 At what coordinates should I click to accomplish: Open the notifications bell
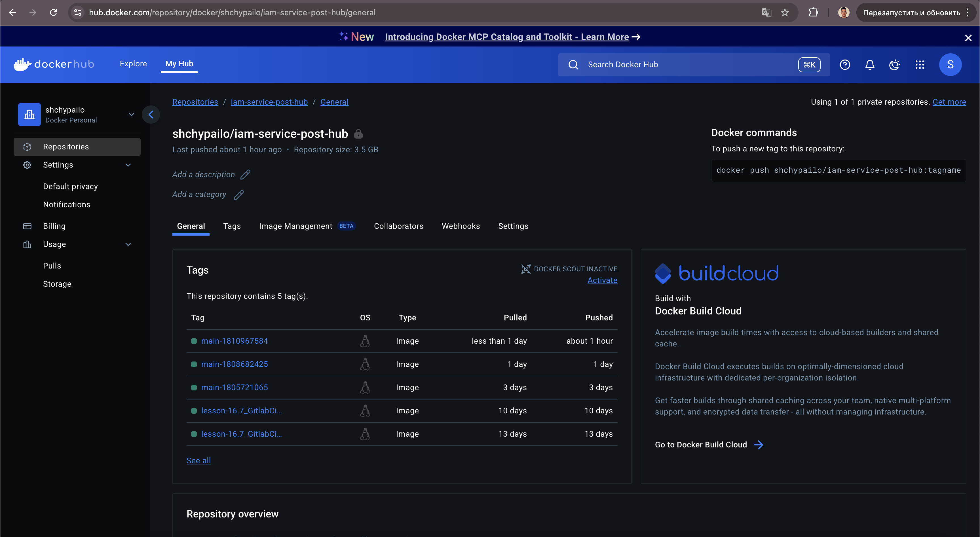click(x=870, y=65)
